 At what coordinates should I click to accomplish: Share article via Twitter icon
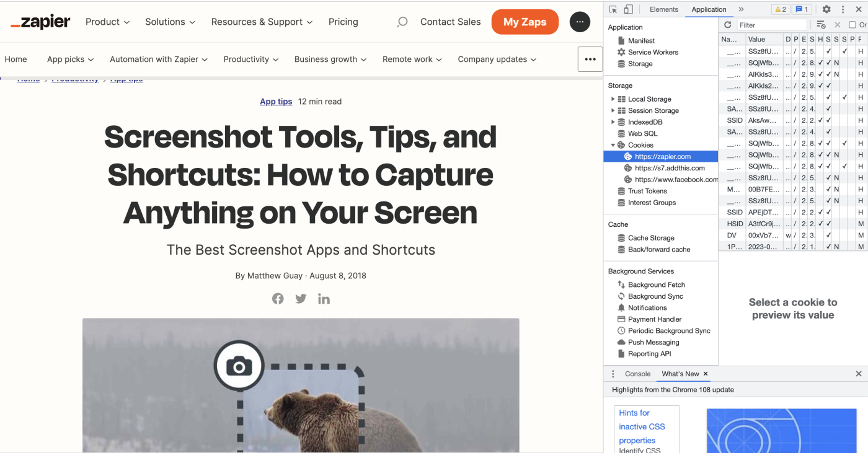[301, 299]
